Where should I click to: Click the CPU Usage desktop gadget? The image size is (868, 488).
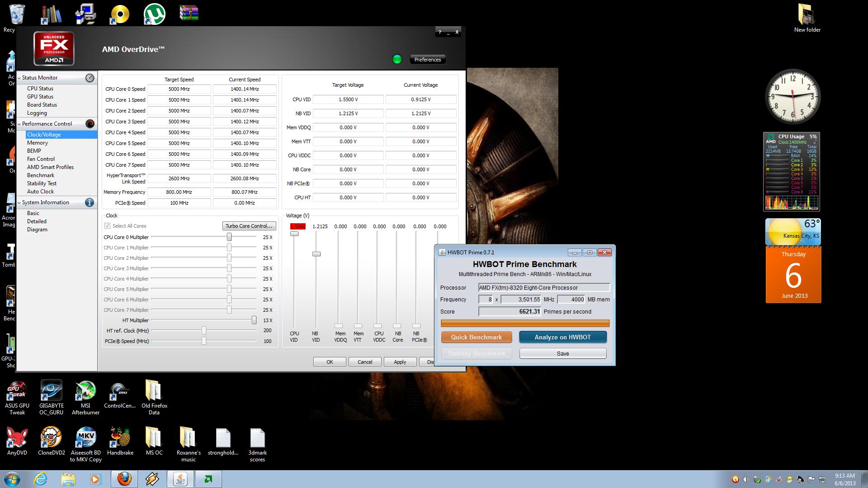tap(792, 172)
